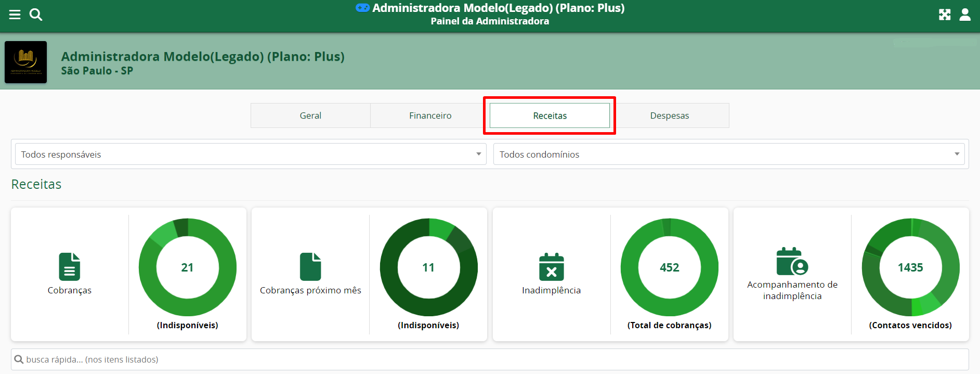The width and height of the screenshot is (980, 374).
Task: Expand the Todos condomínios dropdown
Action: pyautogui.click(x=728, y=154)
